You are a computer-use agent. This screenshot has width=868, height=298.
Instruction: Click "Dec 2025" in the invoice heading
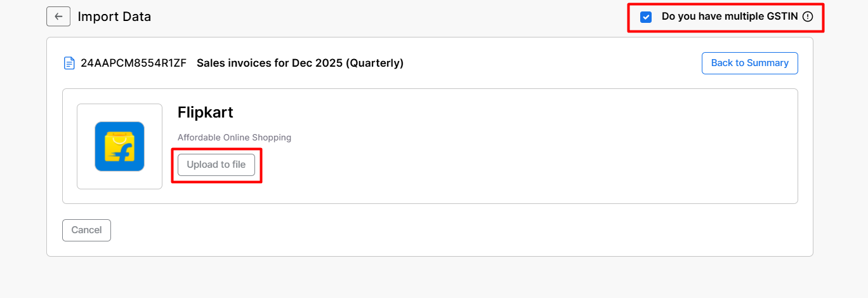click(317, 63)
